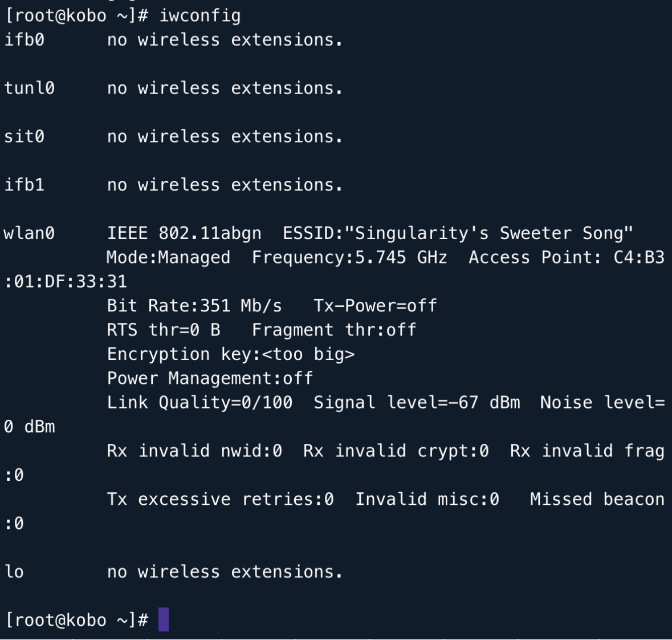Viewport: 672px width, 640px height.
Task: Click the ESSID "Singularity's Sweeter Song" text
Action: click(458, 233)
